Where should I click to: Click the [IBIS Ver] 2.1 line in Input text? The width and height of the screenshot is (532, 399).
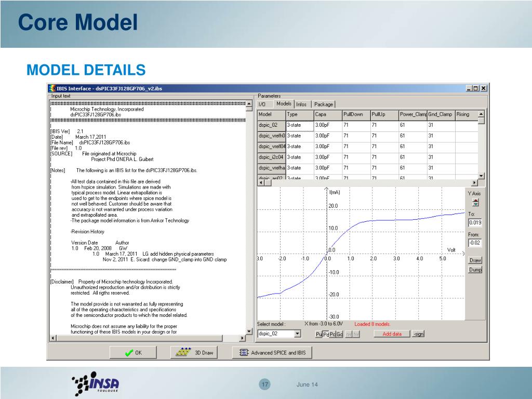point(66,131)
